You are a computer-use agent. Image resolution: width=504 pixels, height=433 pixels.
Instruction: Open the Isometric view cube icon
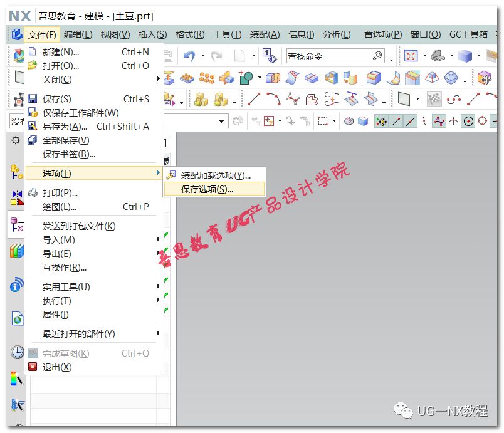[465, 55]
